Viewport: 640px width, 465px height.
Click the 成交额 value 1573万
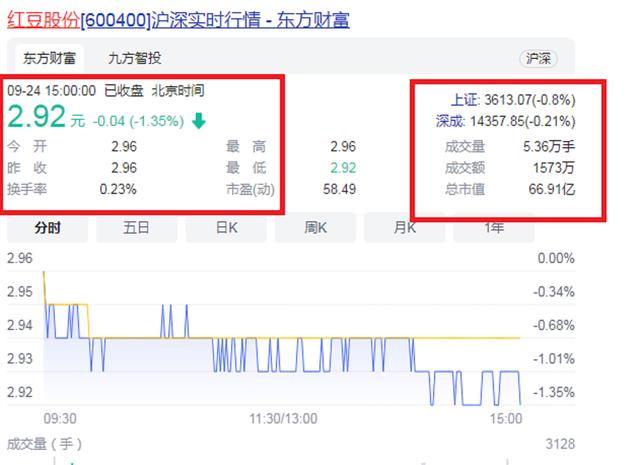[554, 167]
